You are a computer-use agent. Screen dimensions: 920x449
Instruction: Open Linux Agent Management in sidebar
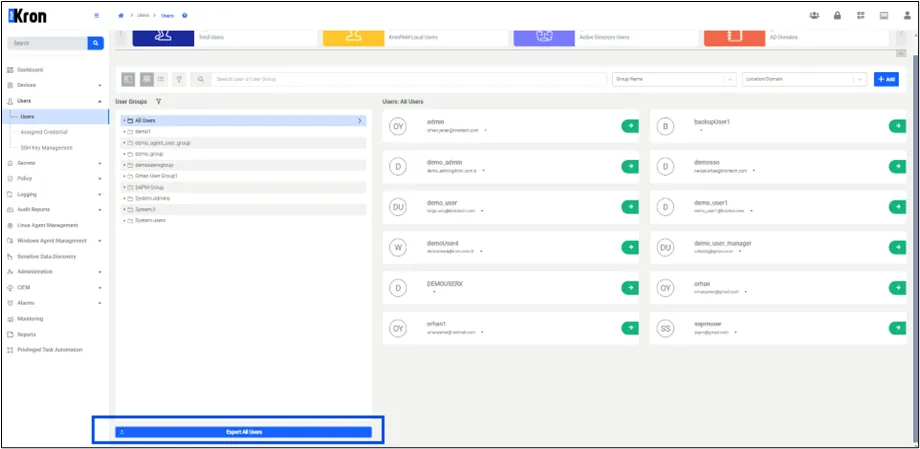(x=47, y=225)
